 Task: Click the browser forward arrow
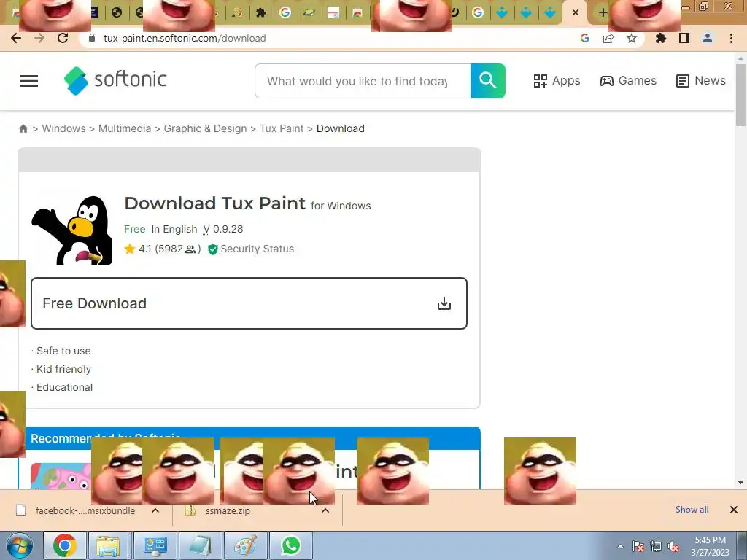pyautogui.click(x=39, y=38)
